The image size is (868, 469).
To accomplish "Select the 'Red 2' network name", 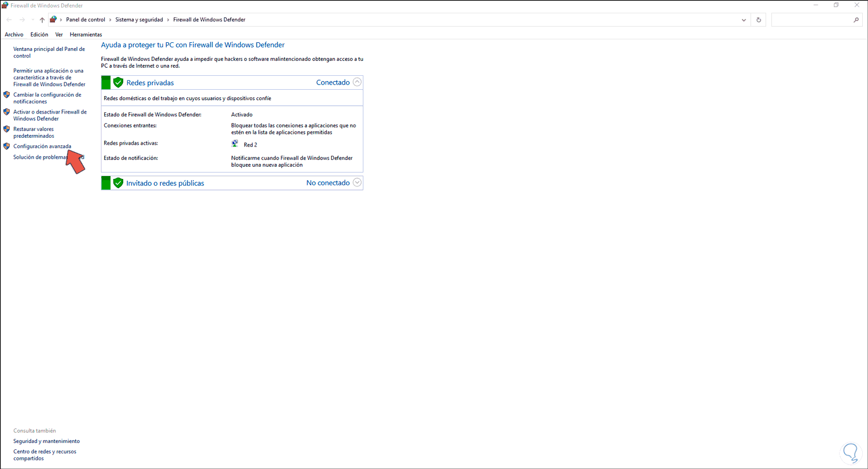I will coord(251,145).
